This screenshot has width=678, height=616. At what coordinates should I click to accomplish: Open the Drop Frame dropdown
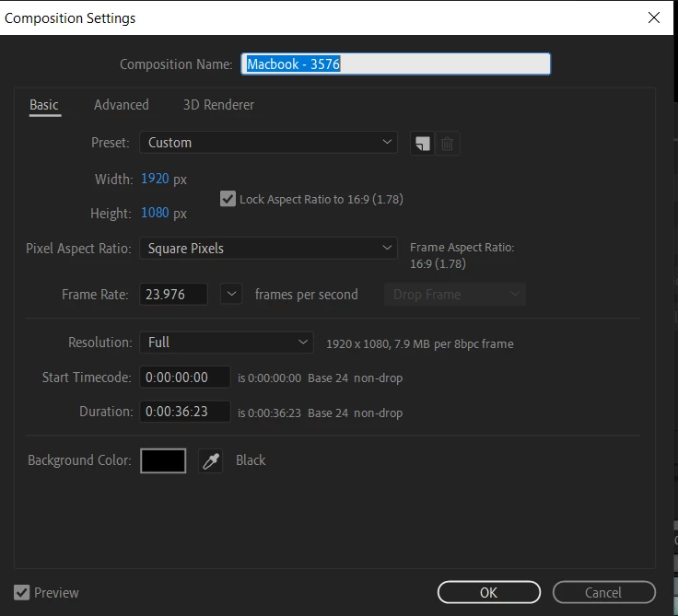[x=455, y=295]
